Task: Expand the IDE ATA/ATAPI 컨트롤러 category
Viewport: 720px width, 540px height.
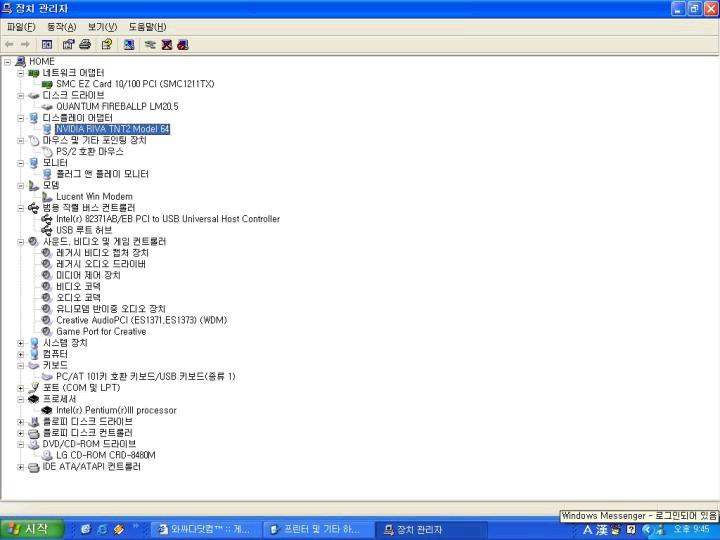Action: [21, 467]
